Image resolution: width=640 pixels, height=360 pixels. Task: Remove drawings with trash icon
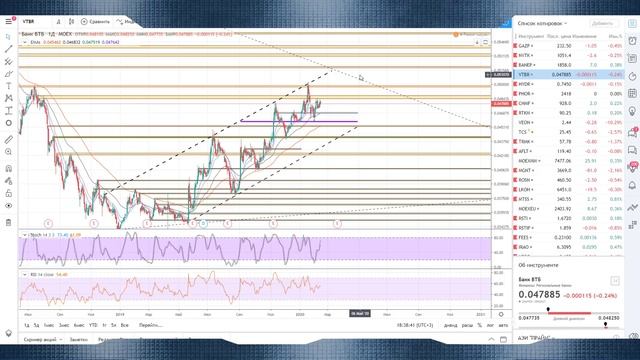(x=9, y=223)
